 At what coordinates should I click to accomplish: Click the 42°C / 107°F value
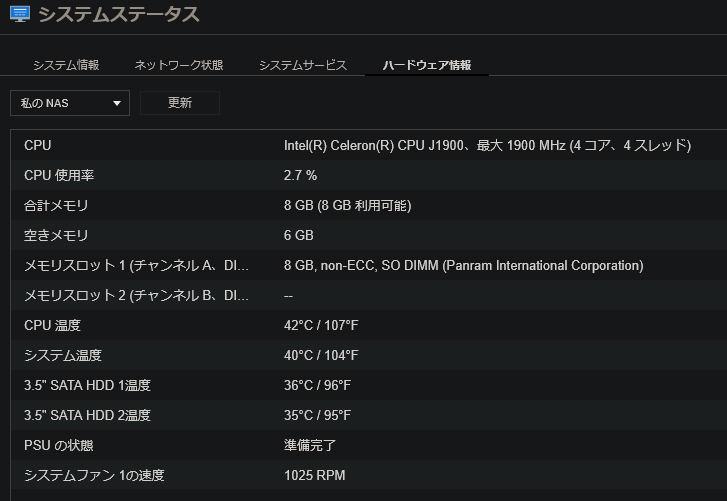coord(321,325)
